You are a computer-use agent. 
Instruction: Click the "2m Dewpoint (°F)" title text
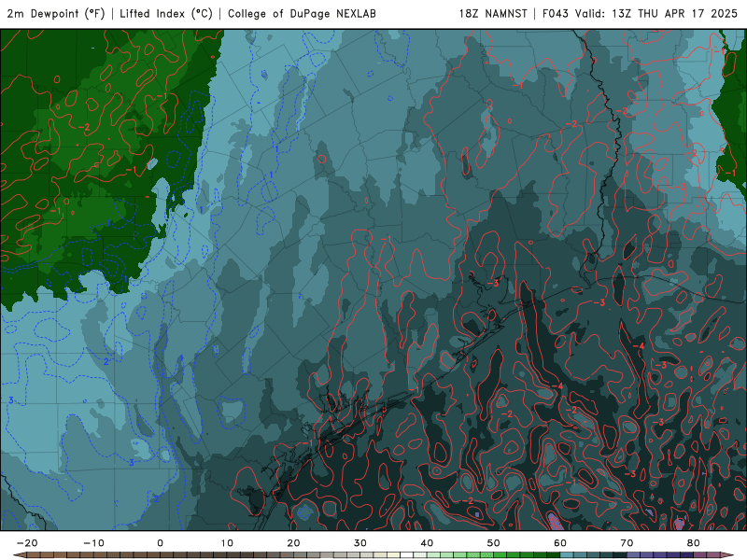(56, 13)
